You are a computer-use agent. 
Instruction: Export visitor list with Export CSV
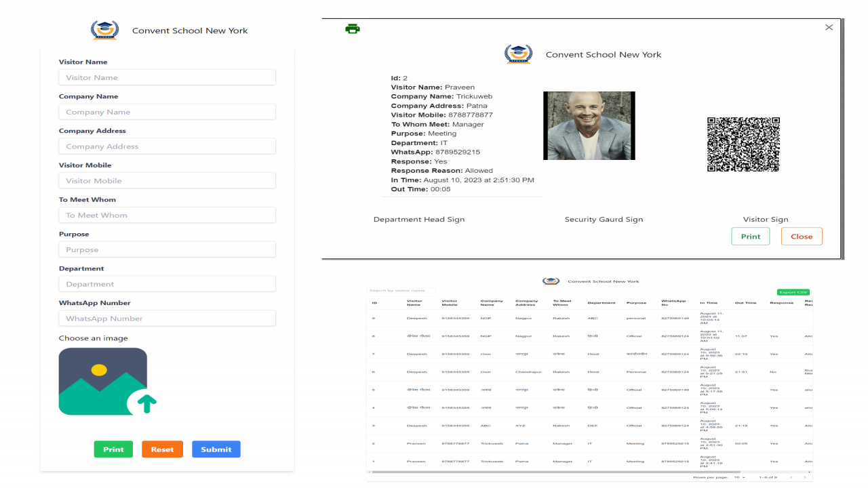click(793, 292)
